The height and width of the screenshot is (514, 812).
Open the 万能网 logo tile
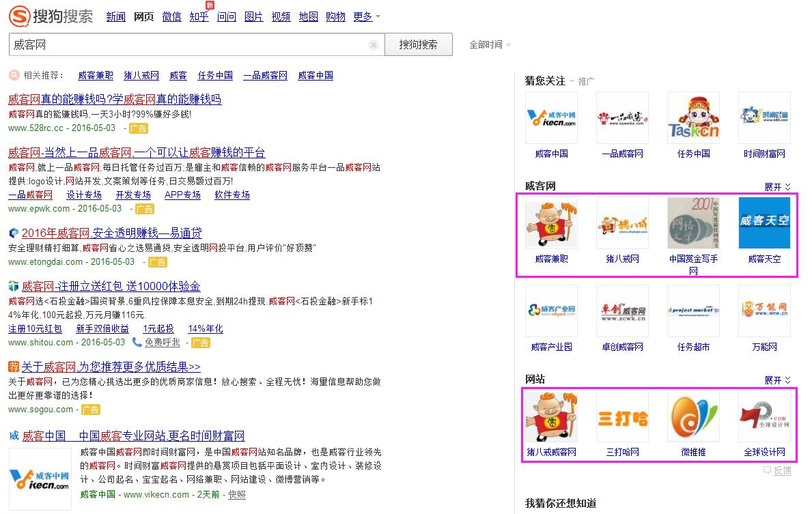[x=764, y=311]
